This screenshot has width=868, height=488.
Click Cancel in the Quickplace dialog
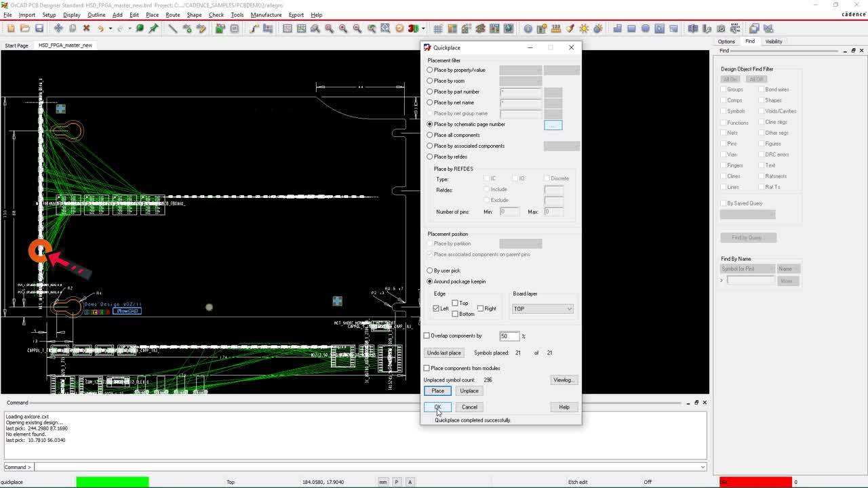(x=469, y=407)
